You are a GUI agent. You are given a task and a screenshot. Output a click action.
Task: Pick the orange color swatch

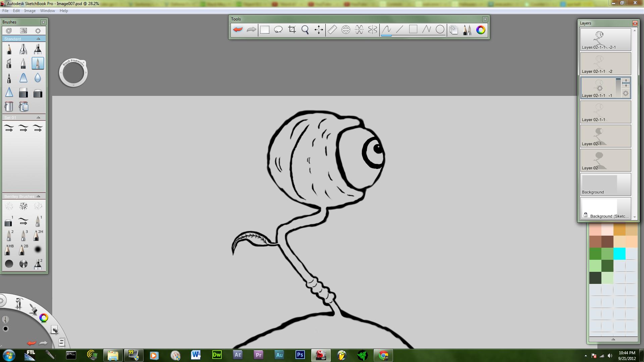pos(620,230)
